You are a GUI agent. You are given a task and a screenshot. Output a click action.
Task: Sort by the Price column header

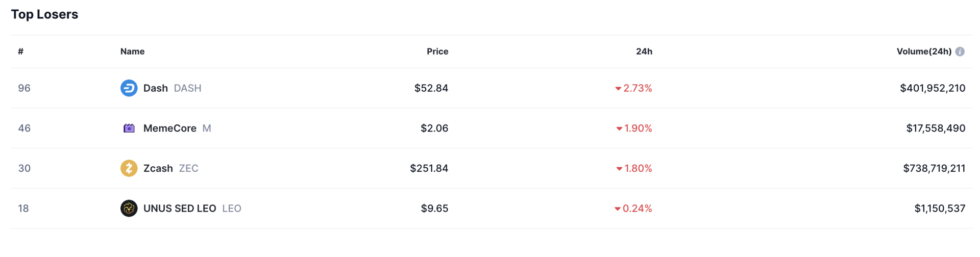[437, 52]
